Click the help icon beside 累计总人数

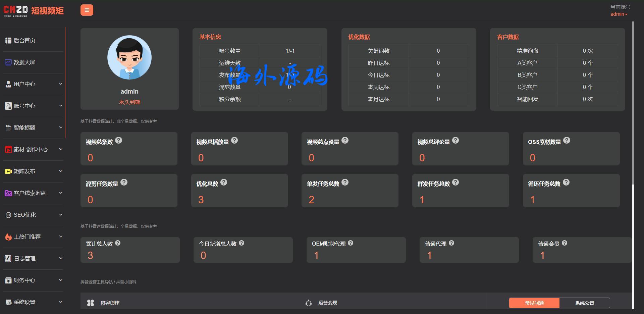118,243
